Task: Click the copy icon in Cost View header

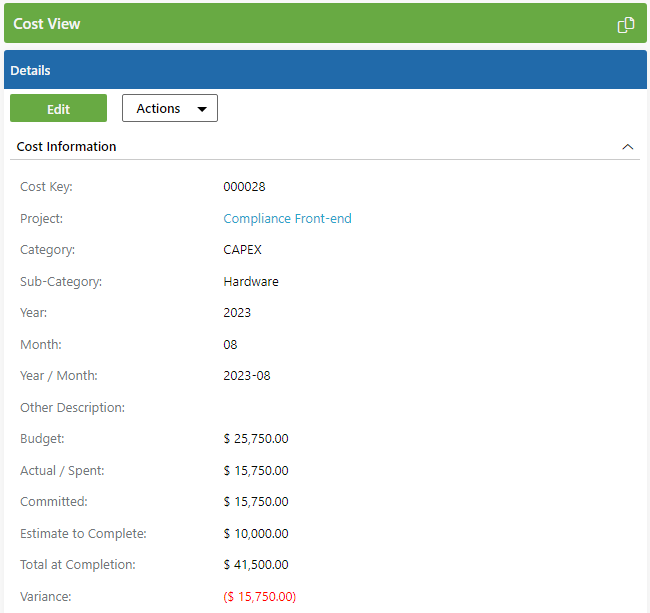Action: click(x=626, y=24)
